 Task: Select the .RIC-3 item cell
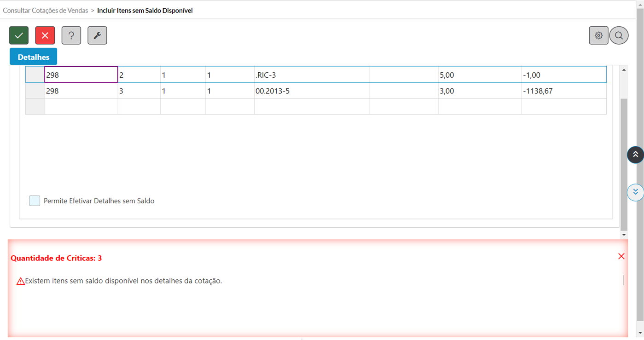pyautogui.click(x=312, y=75)
